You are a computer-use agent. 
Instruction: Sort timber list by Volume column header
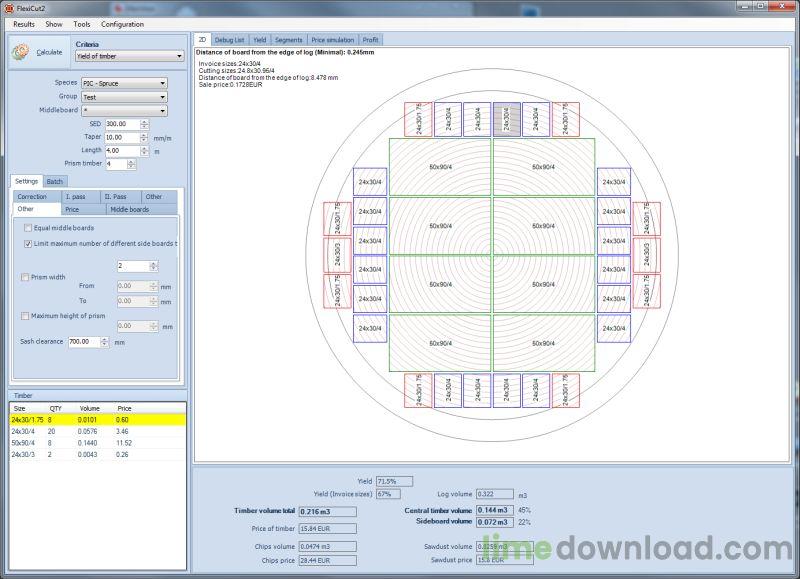(x=89, y=408)
